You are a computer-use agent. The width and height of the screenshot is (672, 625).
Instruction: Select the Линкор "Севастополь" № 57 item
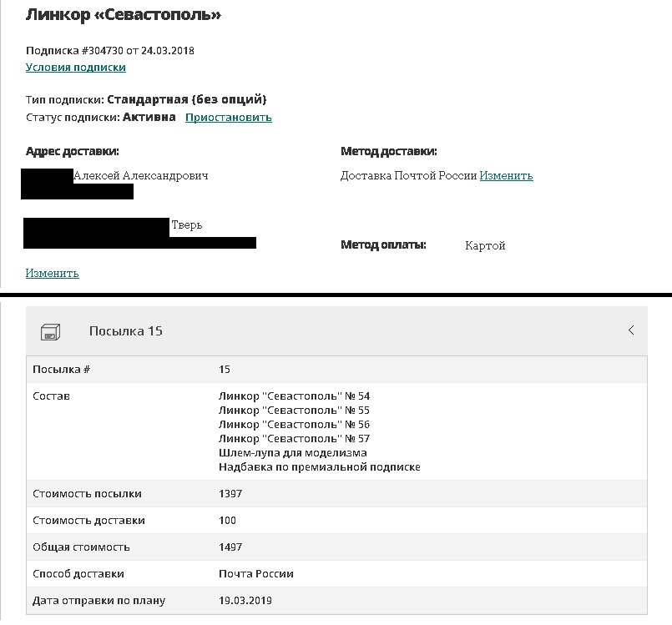tap(294, 439)
